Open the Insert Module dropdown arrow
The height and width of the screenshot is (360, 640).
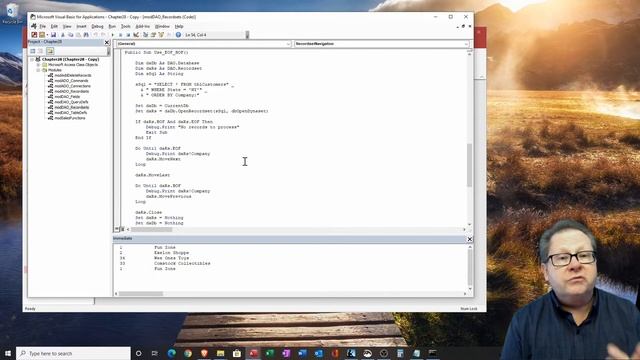(x=47, y=35)
